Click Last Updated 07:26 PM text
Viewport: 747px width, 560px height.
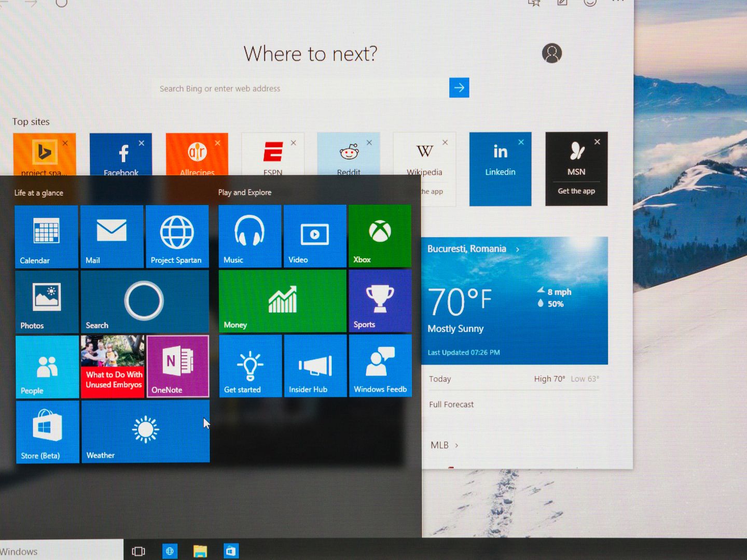[x=464, y=353]
